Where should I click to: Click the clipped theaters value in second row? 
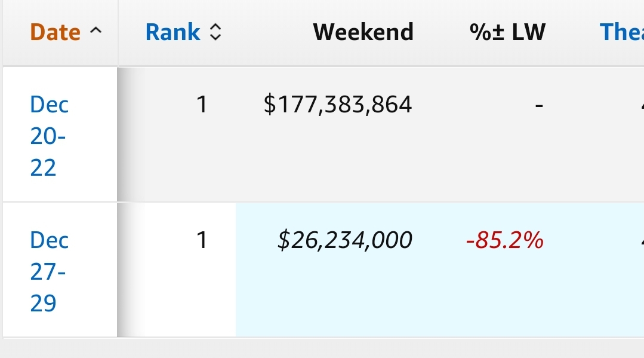point(642,240)
